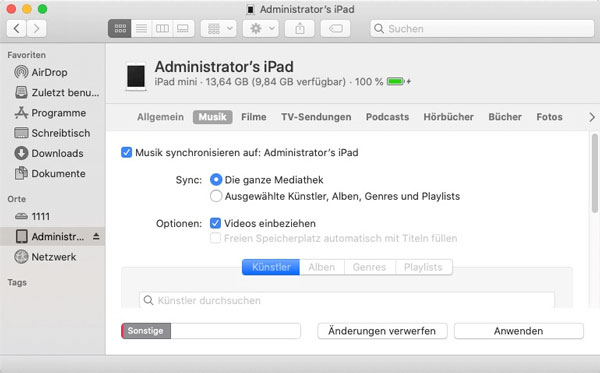
Task: Click the iPad device image
Action: coord(136,77)
